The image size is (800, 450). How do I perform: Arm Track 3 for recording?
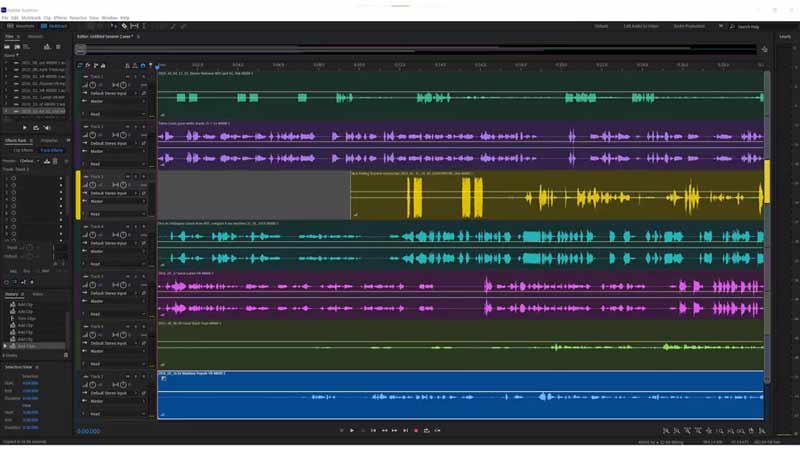click(140, 176)
